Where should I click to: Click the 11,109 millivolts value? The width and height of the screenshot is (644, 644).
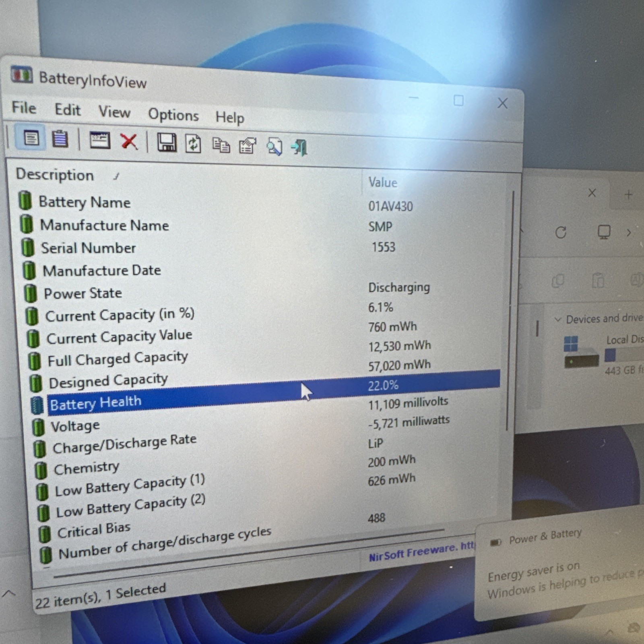tap(408, 403)
